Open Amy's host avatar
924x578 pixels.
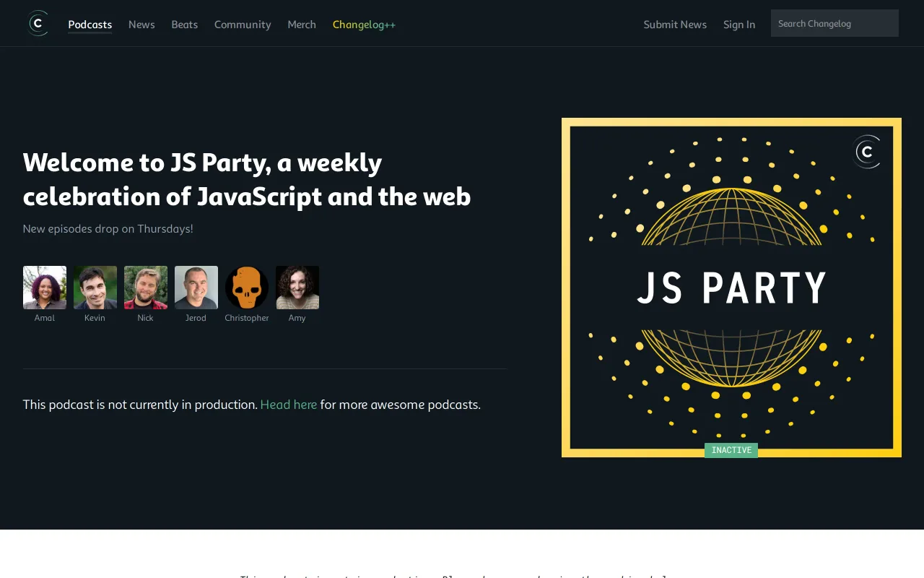point(297,288)
